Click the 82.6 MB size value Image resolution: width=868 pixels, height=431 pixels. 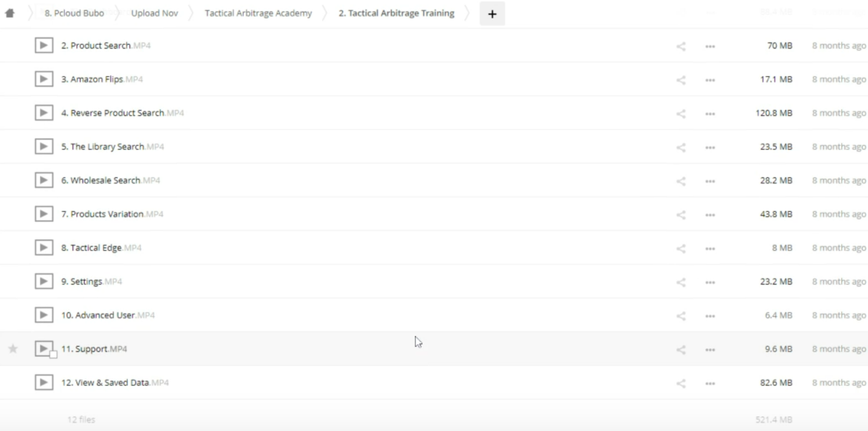point(776,382)
